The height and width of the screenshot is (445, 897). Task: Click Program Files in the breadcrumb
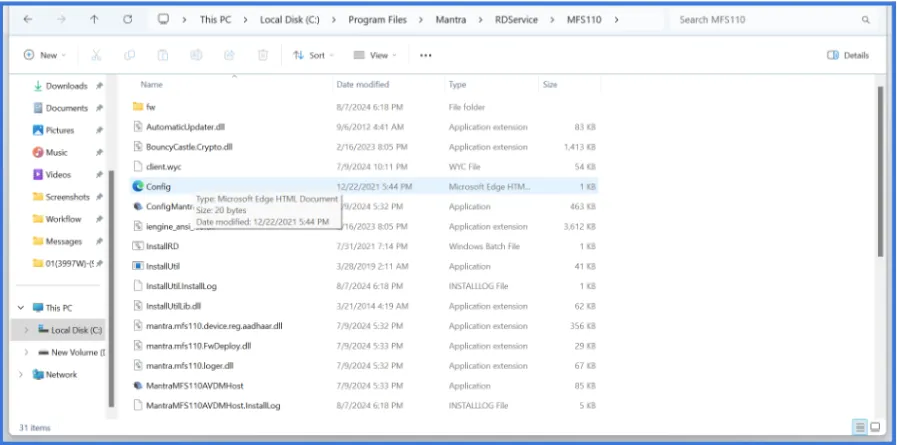378,20
